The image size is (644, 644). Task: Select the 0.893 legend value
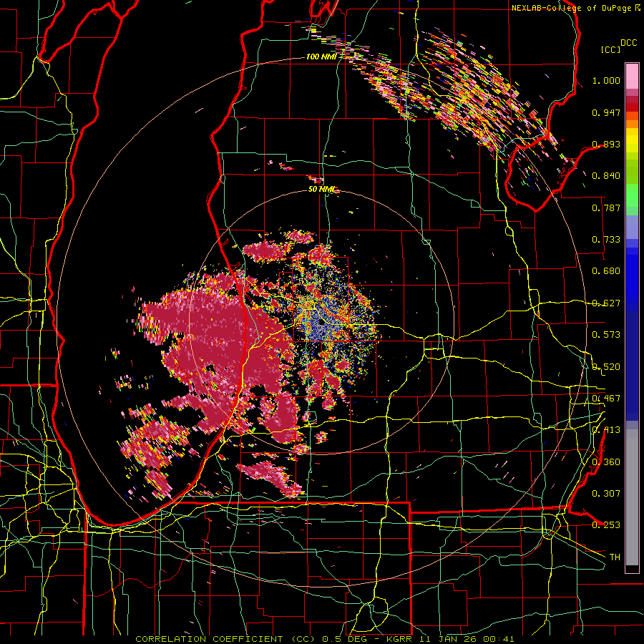pyautogui.click(x=606, y=144)
